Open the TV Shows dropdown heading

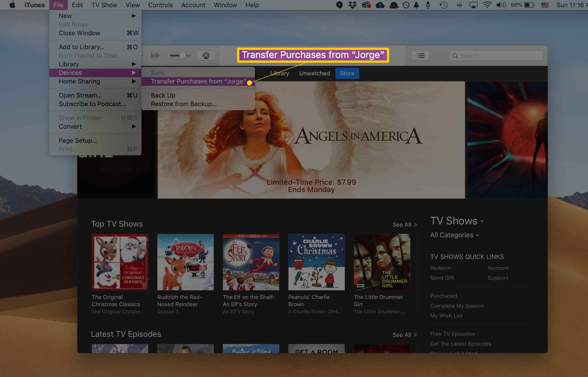point(457,221)
